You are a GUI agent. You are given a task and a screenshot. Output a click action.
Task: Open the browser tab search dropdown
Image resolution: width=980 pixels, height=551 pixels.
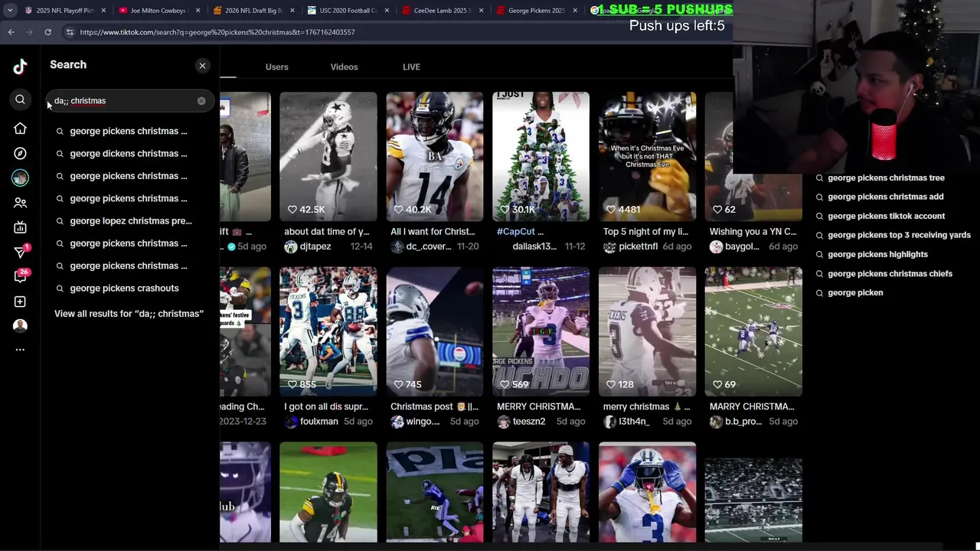(x=9, y=11)
